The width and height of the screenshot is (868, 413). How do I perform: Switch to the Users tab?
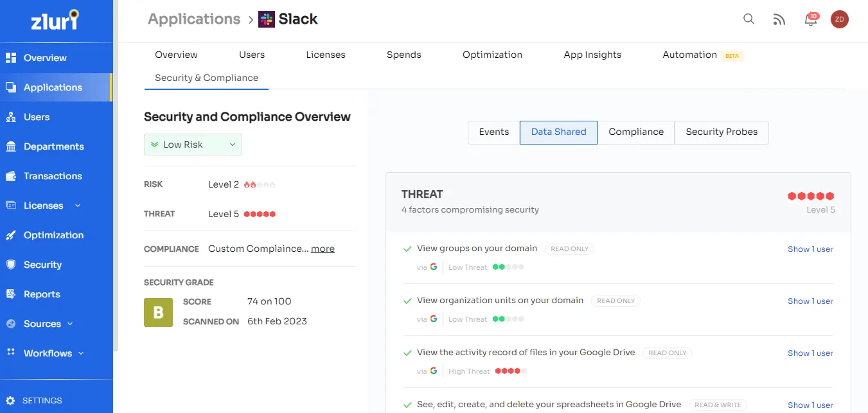pos(252,55)
